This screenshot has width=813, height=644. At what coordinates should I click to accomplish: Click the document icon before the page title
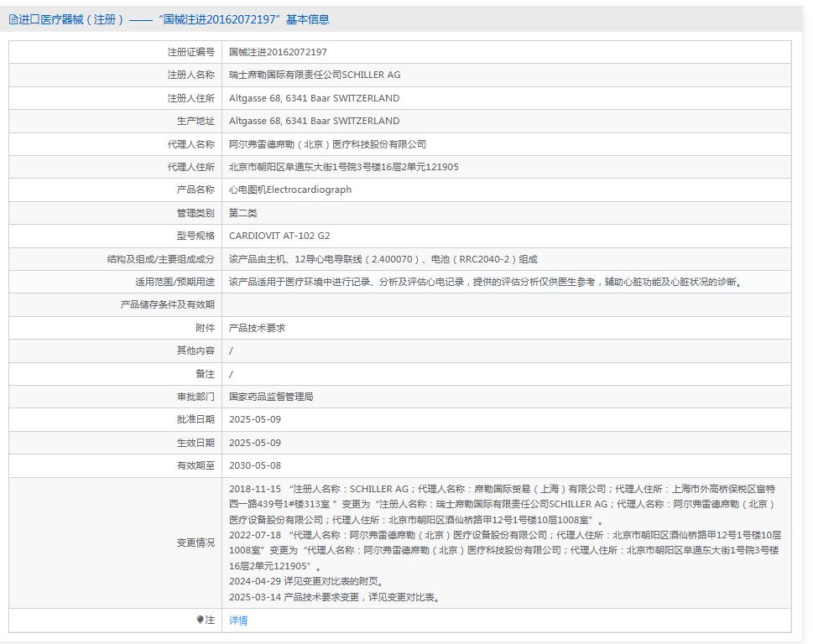point(13,19)
